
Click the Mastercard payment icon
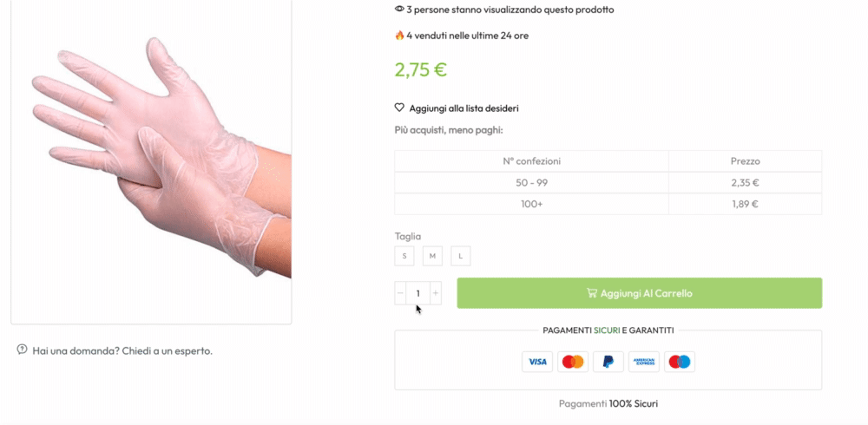572,362
